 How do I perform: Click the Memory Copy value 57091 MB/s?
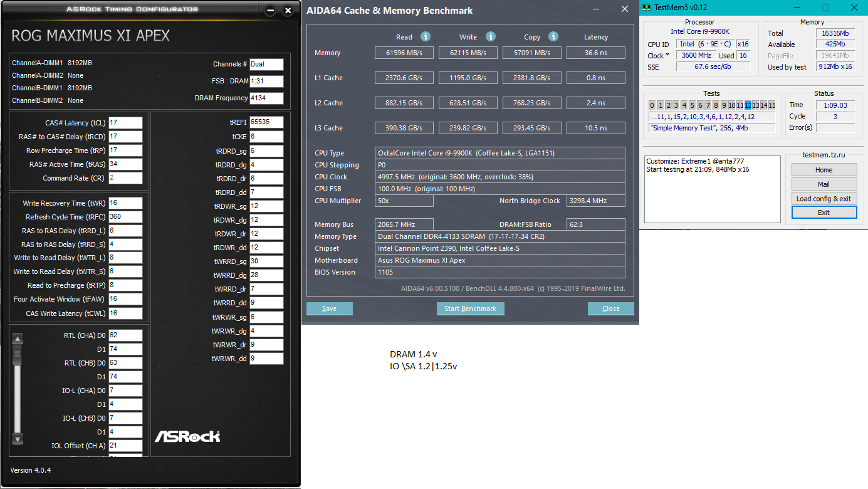(x=533, y=53)
